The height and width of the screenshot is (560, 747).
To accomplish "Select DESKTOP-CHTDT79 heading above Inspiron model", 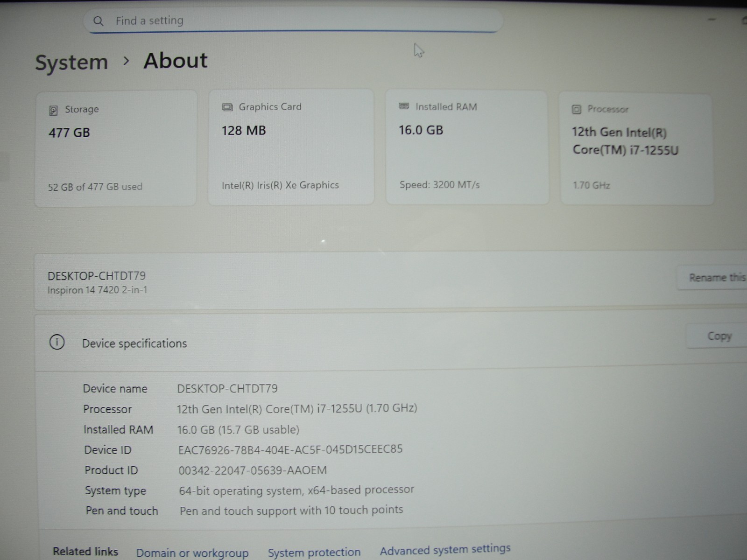I will (97, 276).
